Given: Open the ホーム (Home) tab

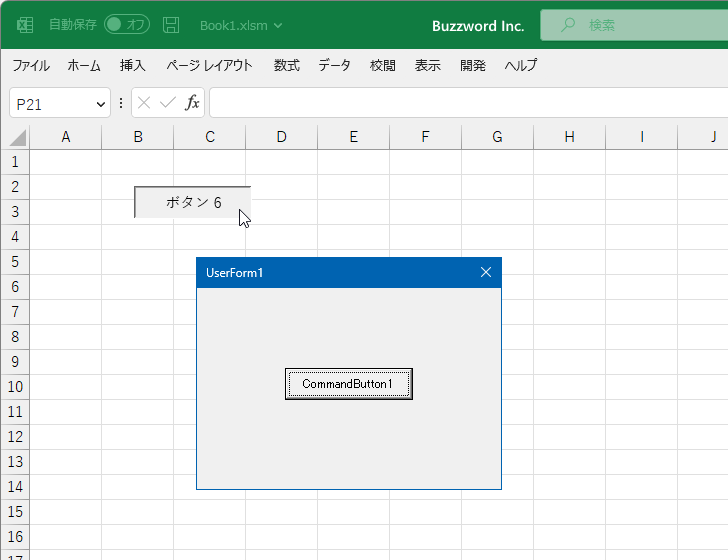Looking at the screenshot, I should [x=84, y=65].
